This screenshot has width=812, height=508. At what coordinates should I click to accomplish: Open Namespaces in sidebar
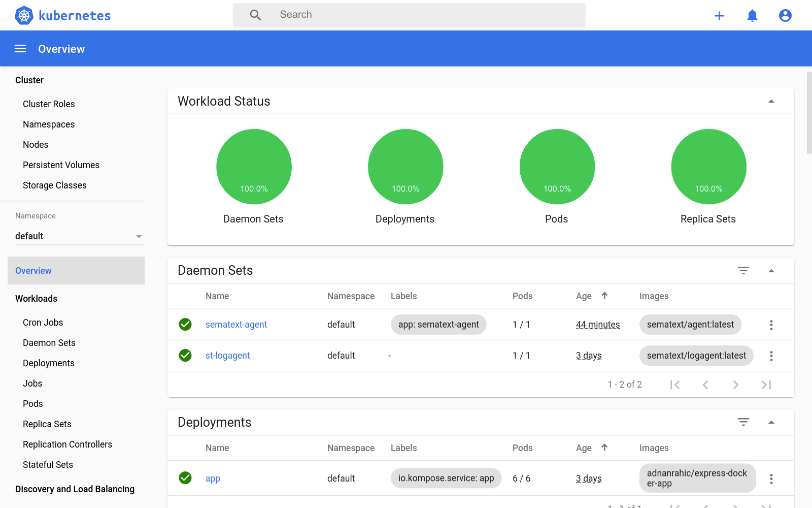(49, 124)
